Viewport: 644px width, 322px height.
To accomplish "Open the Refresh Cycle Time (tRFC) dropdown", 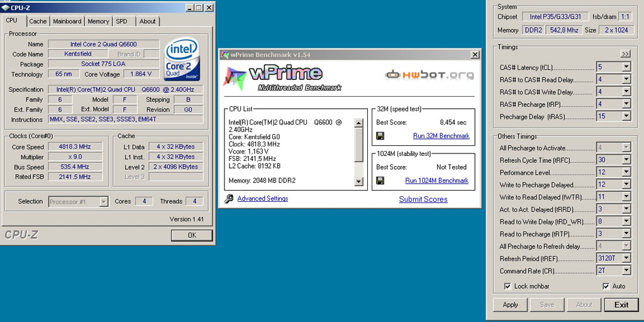I will point(626,160).
